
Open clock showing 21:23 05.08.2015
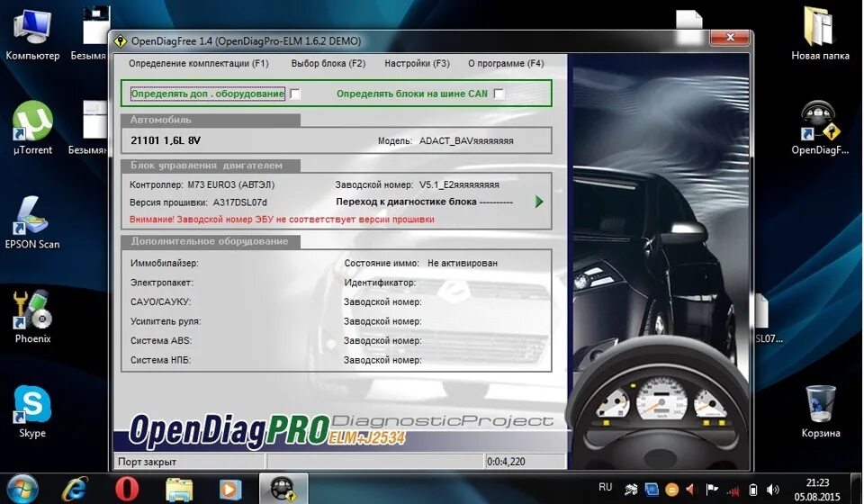(x=817, y=489)
